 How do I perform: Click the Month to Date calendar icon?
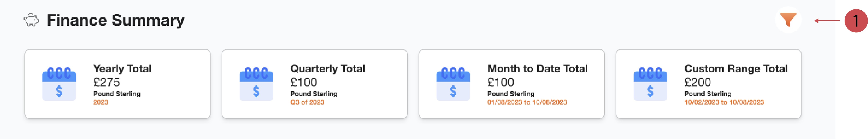[453, 84]
